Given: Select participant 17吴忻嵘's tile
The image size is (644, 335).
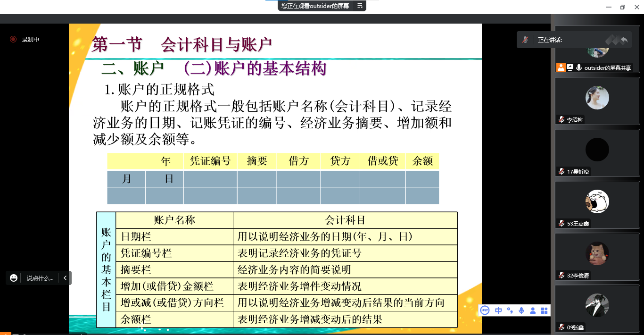Looking at the screenshot, I should (597, 152).
